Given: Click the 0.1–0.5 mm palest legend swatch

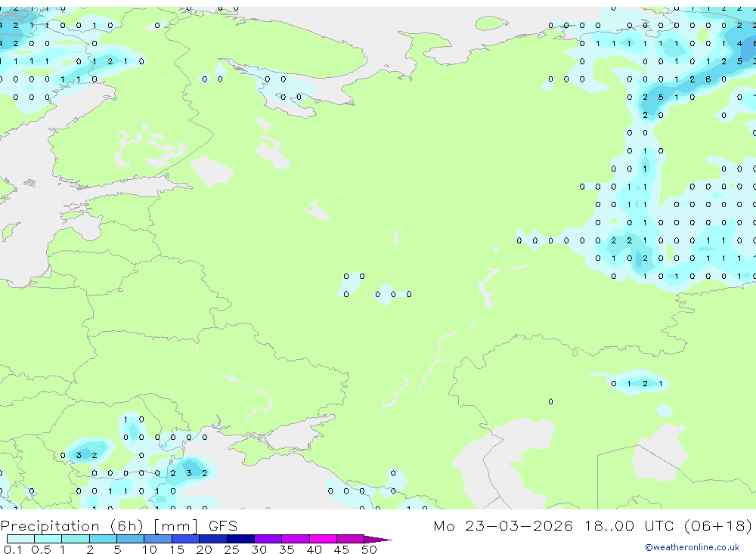Looking at the screenshot, I should (x=20, y=539).
